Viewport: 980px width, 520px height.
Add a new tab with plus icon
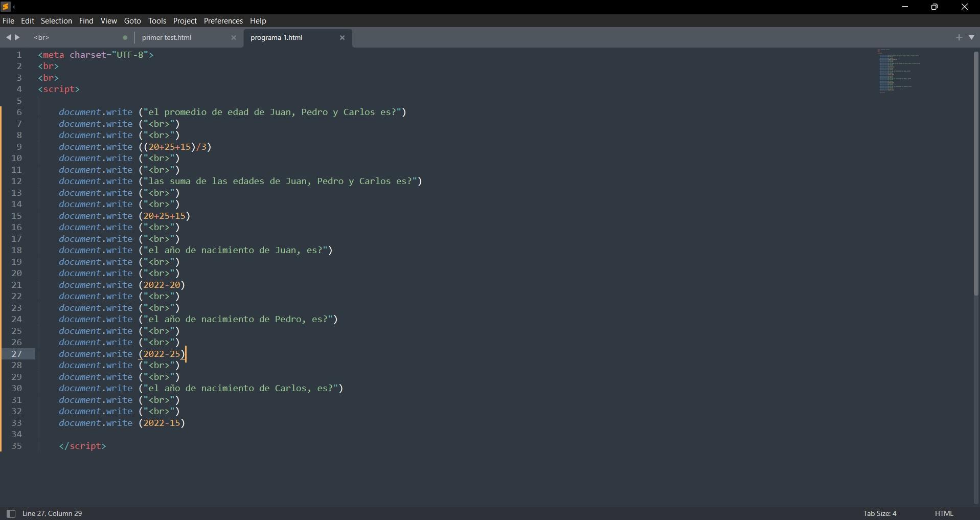coord(959,37)
